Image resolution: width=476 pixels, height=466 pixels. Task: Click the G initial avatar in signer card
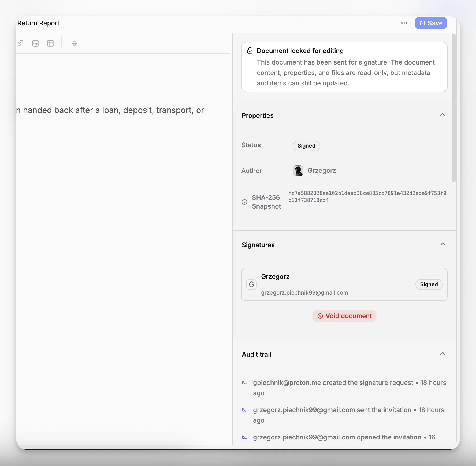(251, 284)
